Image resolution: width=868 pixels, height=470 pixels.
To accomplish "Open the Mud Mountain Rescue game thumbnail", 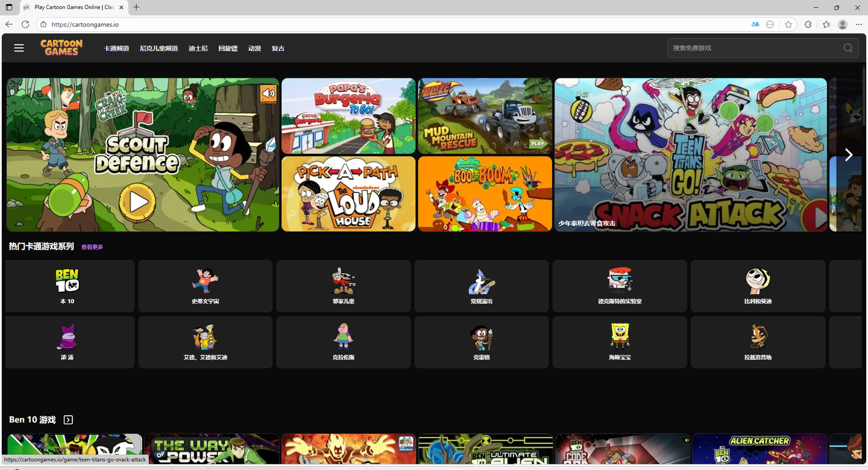I will pyautogui.click(x=485, y=116).
